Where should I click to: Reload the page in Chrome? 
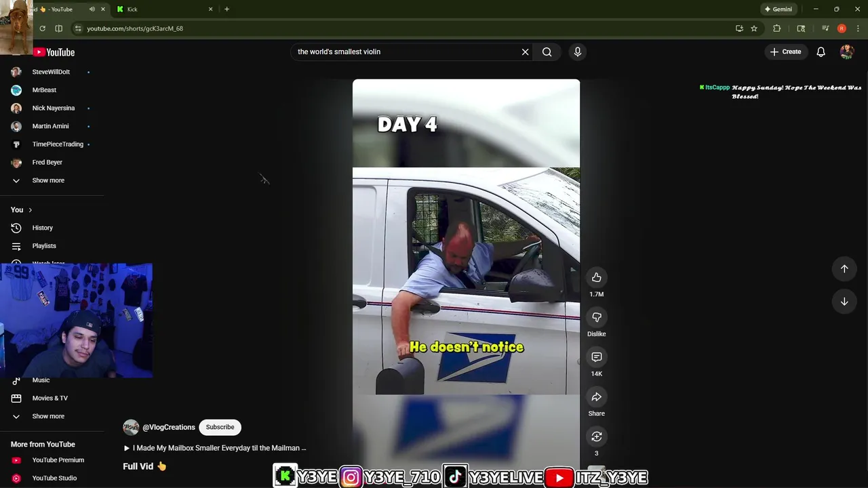click(x=42, y=28)
